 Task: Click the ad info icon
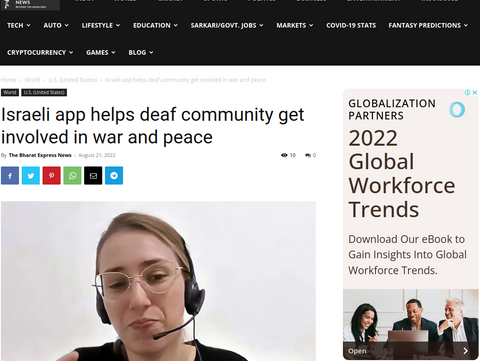pyautogui.click(x=468, y=92)
